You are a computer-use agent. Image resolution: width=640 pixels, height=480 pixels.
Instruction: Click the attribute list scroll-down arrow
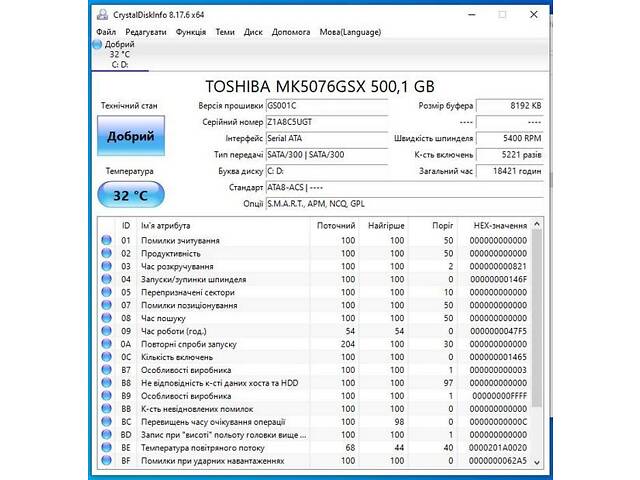click(537, 462)
